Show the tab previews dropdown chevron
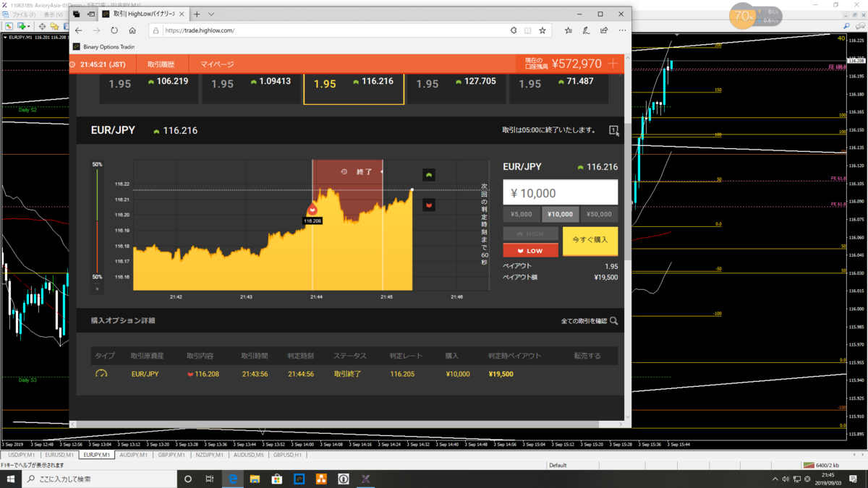 tap(211, 14)
